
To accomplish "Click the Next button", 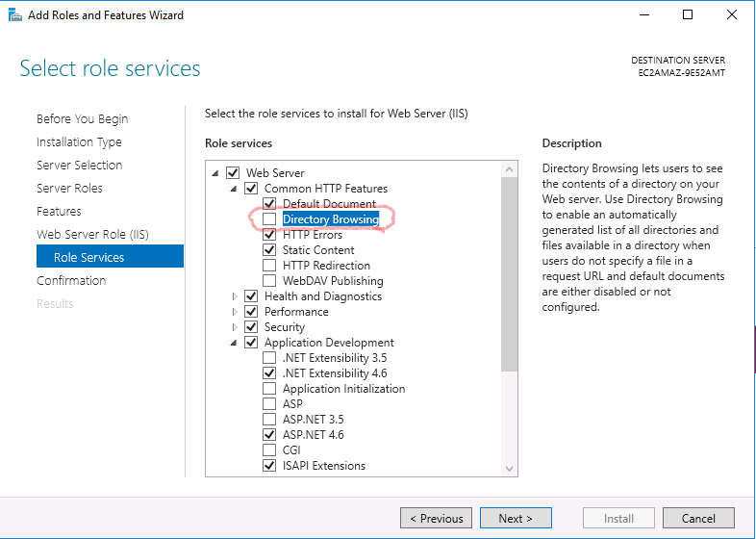I will coord(516,519).
